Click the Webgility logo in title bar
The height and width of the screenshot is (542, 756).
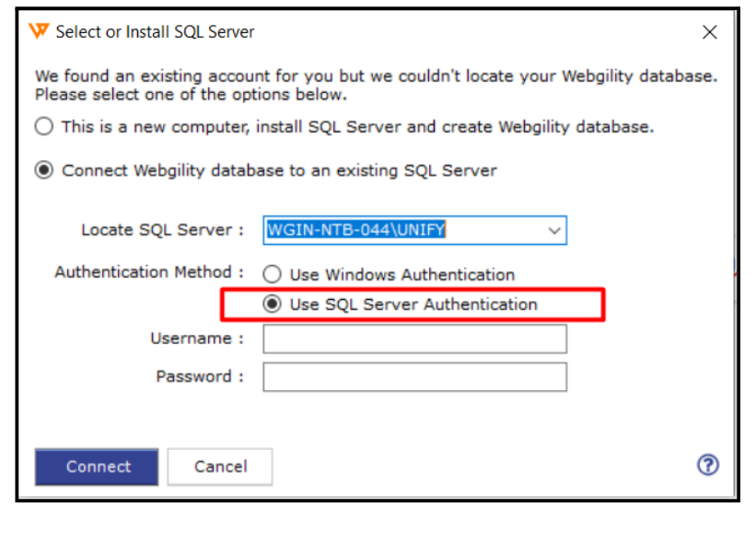click(x=39, y=31)
